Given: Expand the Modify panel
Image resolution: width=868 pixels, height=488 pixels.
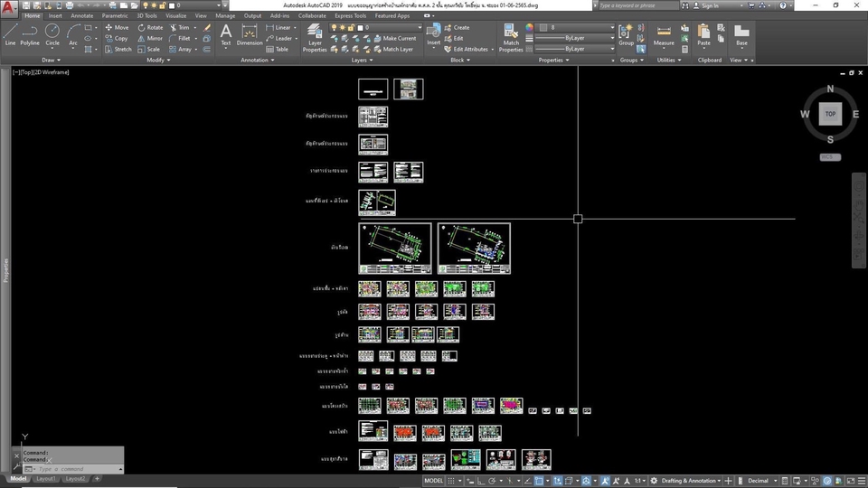Looking at the screenshot, I should (x=158, y=60).
